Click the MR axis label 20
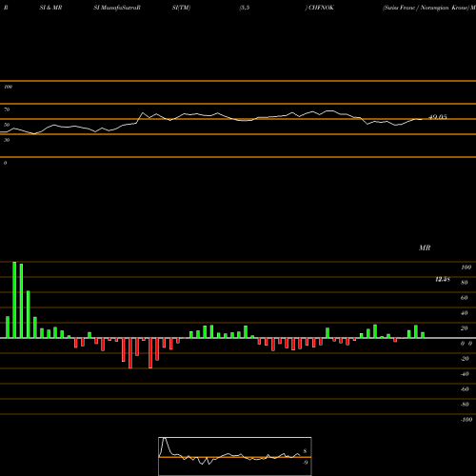The width and height of the screenshot is (476, 476). coord(465,328)
